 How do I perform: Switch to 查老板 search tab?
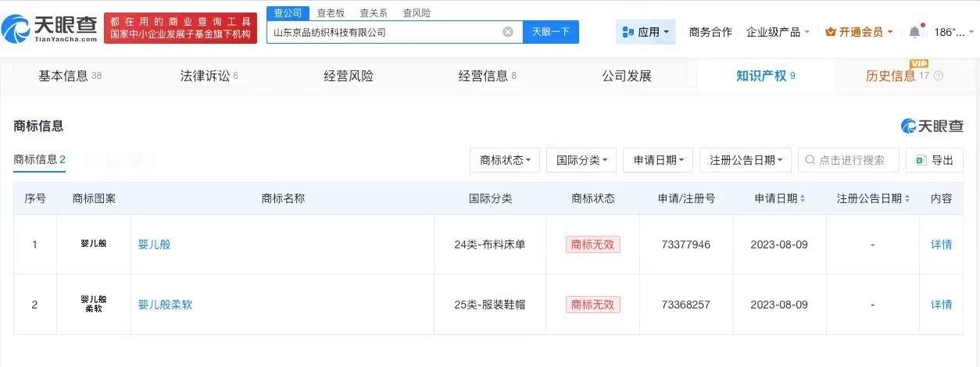click(331, 13)
